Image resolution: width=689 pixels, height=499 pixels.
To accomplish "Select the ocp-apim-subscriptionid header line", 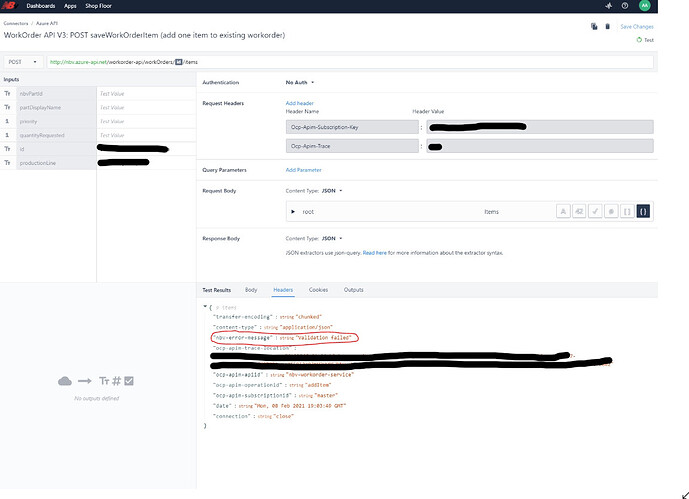I will coord(276,395).
